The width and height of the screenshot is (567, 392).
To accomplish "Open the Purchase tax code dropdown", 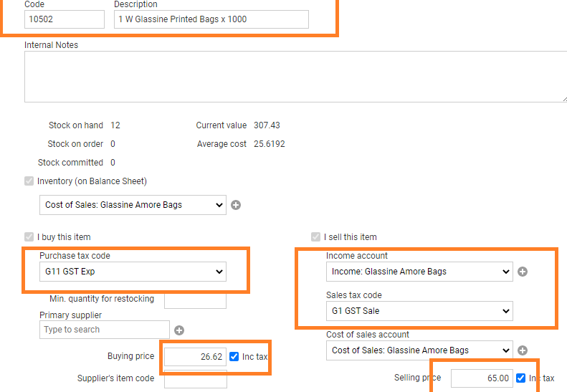I will [132, 272].
